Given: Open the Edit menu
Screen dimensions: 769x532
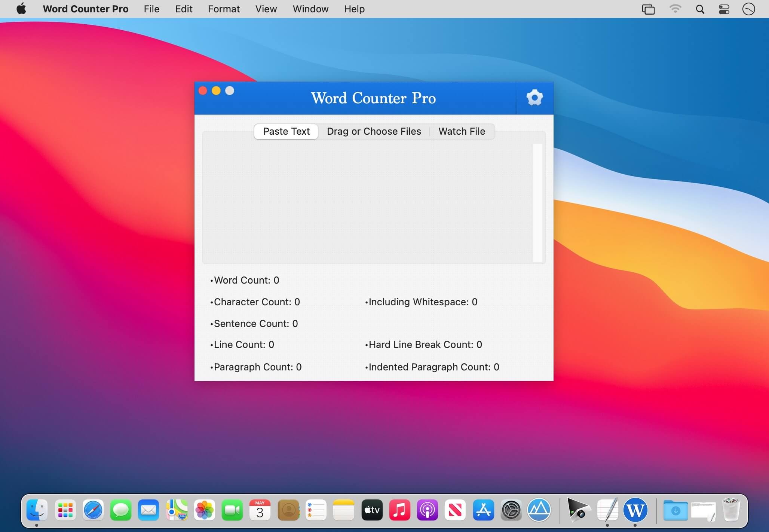Looking at the screenshot, I should click(184, 9).
